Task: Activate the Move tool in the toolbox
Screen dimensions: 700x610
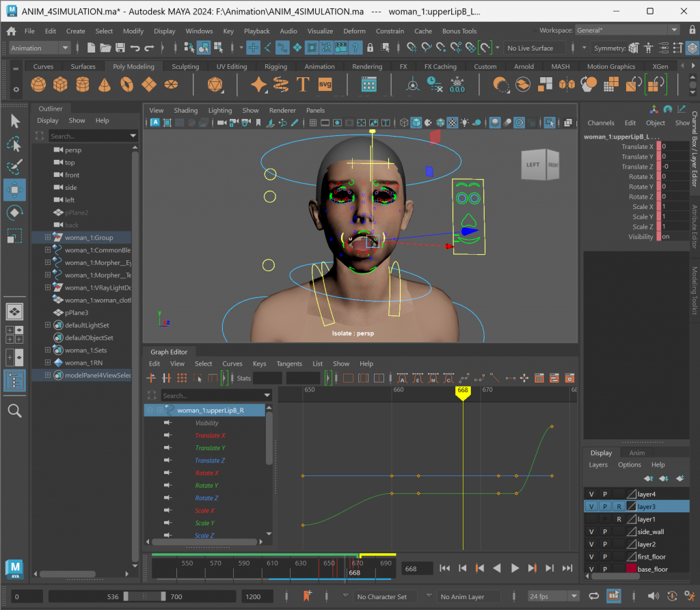Action: pos(14,189)
